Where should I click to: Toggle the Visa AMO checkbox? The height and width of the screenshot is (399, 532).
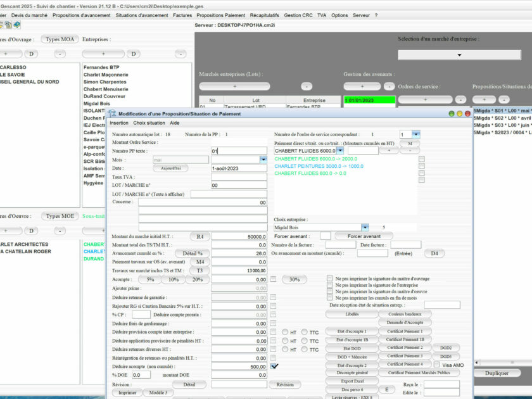click(x=436, y=365)
